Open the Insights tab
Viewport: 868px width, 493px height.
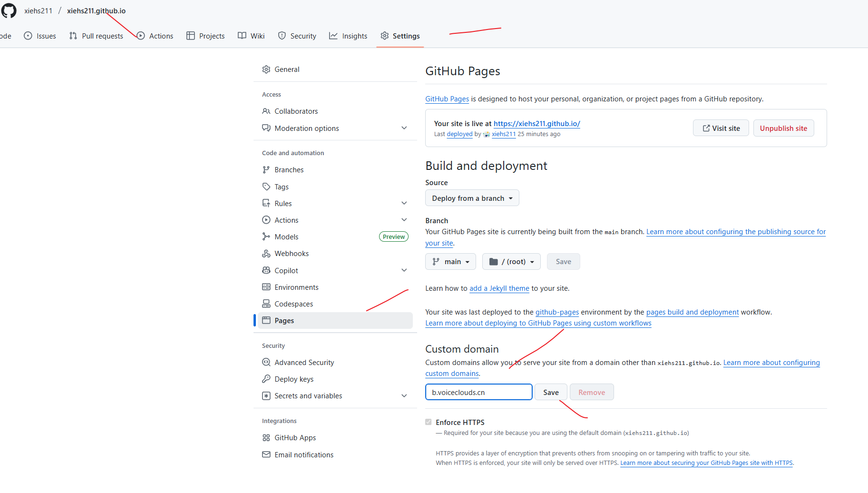pos(348,36)
